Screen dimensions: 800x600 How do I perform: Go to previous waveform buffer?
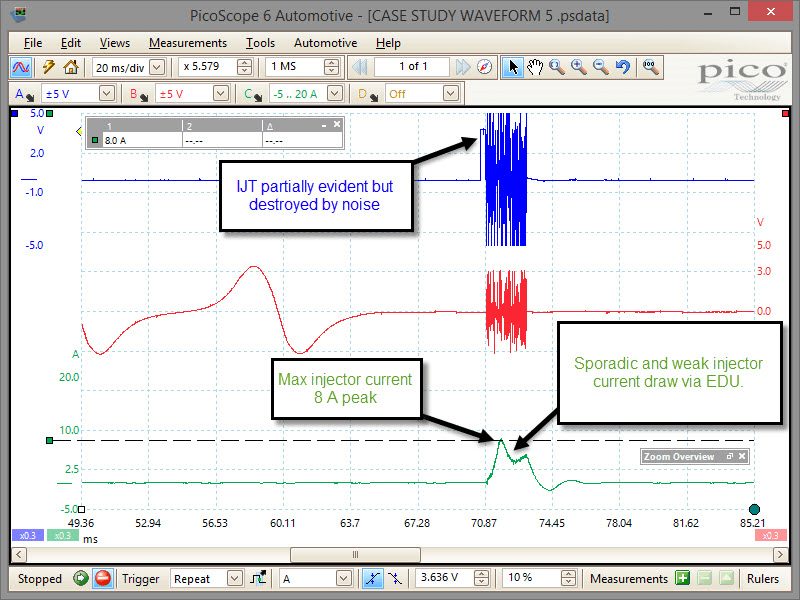coord(360,67)
